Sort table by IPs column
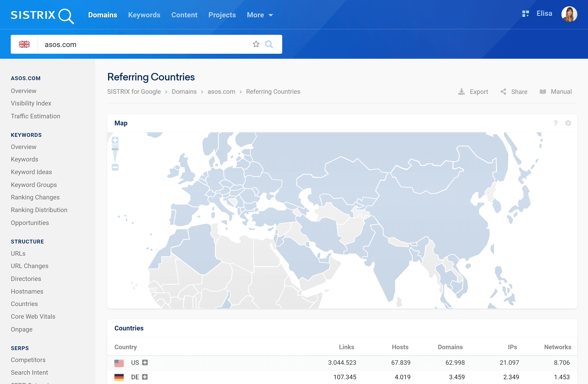Viewport: 588px width, 384px height. tap(512, 347)
